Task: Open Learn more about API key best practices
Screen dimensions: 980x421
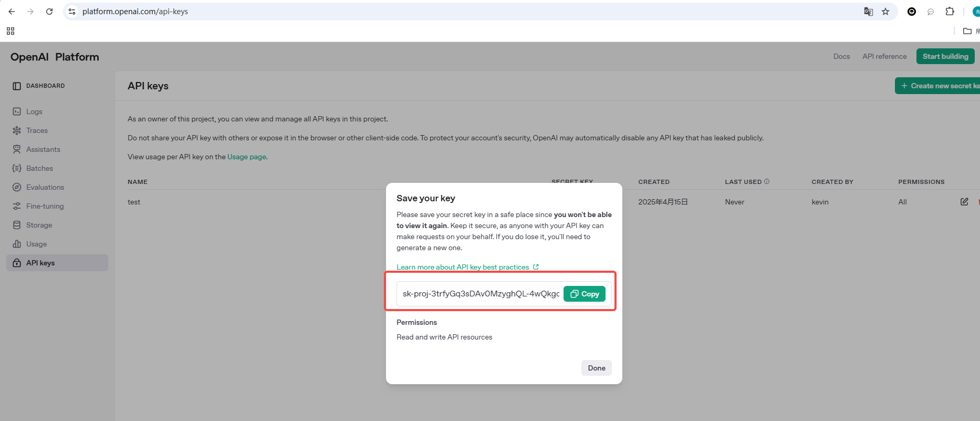Action: [467, 267]
